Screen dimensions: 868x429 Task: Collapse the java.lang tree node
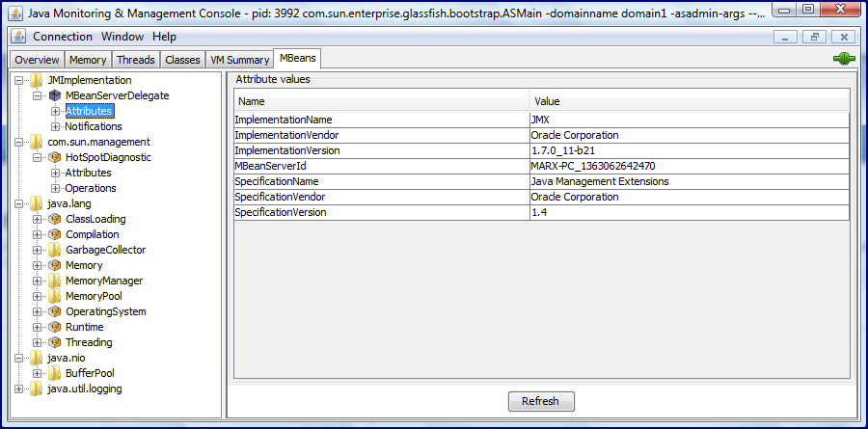[x=19, y=203]
